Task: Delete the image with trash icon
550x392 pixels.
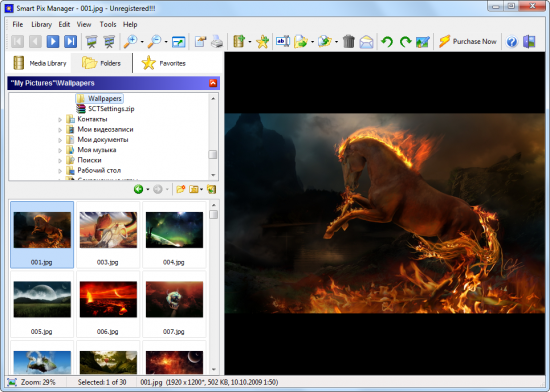Action: tap(349, 41)
